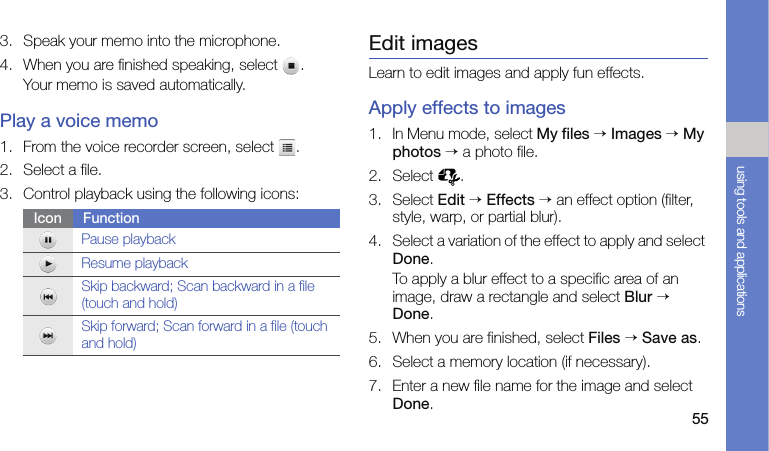Click the pause playback icon in the table
The height and width of the screenshot is (451, 769).
[x=48, y=240]
